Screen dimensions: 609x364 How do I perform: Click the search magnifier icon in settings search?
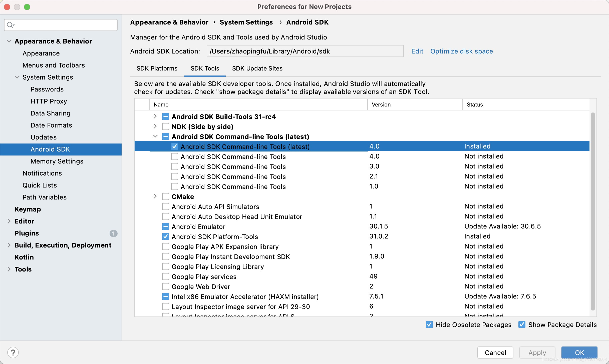[11, 25]
